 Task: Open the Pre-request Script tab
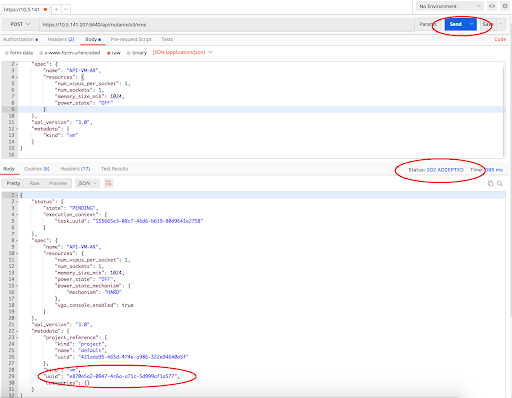[x=131, y=39]
